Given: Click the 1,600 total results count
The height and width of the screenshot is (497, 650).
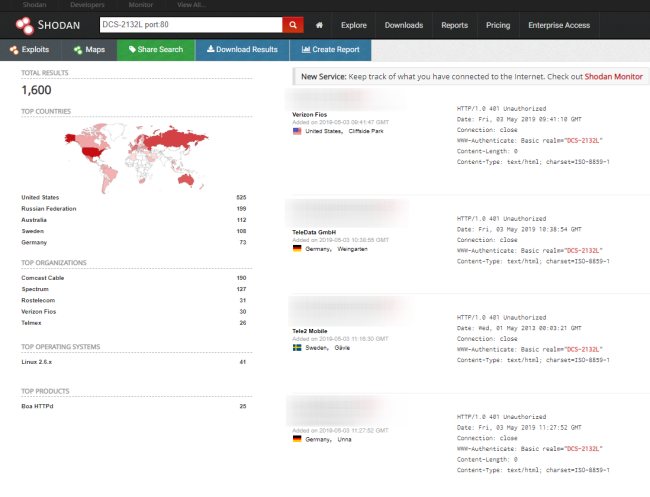Looking at the screenshot, I should point(36,90).
